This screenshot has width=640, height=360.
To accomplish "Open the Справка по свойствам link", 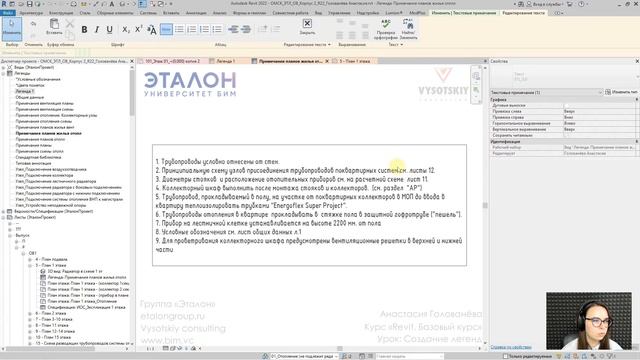I will click(511, 347).
